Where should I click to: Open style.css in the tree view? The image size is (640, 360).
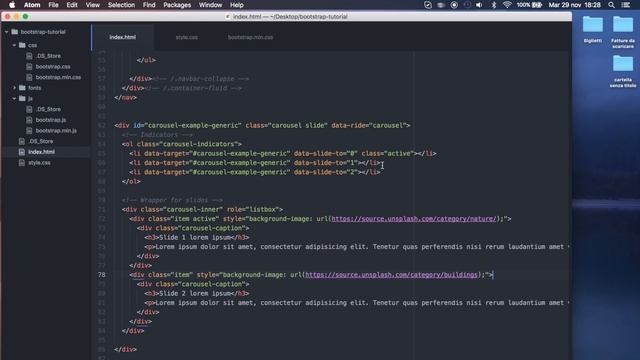[39, 162]
